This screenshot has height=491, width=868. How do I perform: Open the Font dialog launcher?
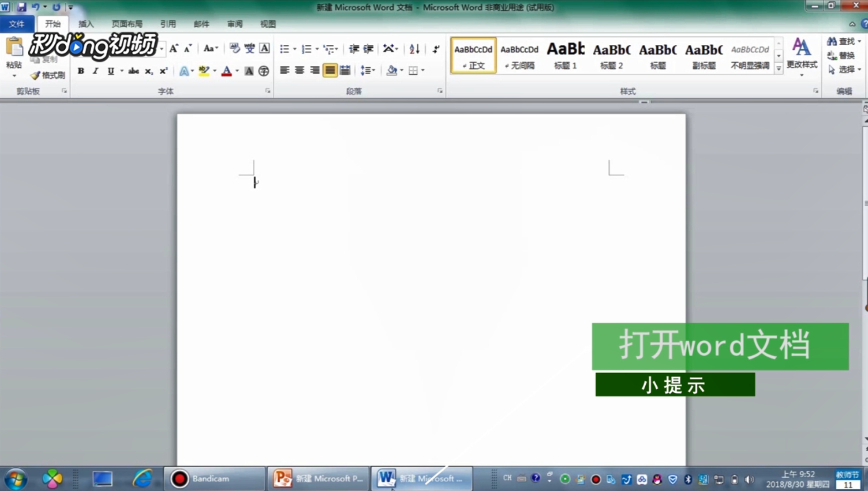tap(268, 91)
